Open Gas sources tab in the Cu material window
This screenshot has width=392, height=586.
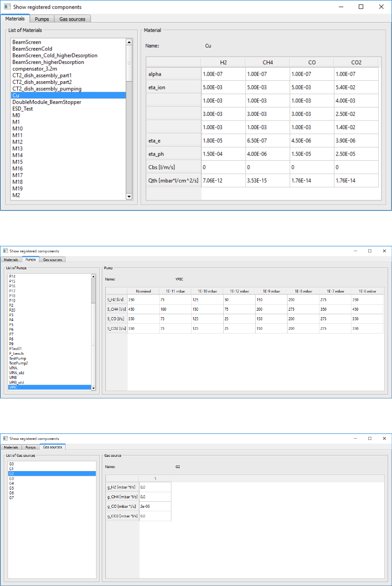(x=72, y=19)
